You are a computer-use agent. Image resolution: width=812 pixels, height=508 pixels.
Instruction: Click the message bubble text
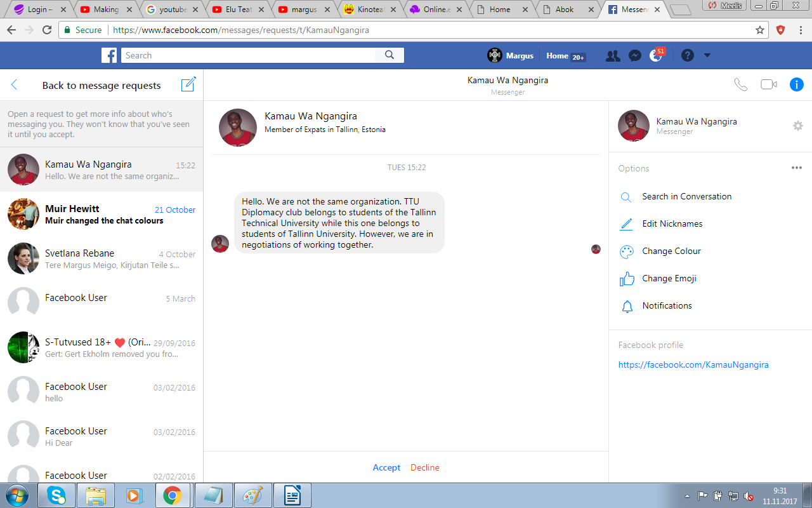[339, 223]
